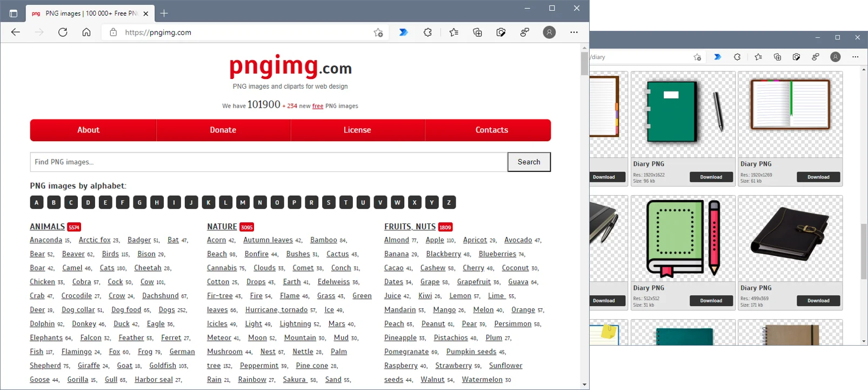Screen dimensions: 868x390
Task: Open the Donate menu item
Action: click(223, 130)
